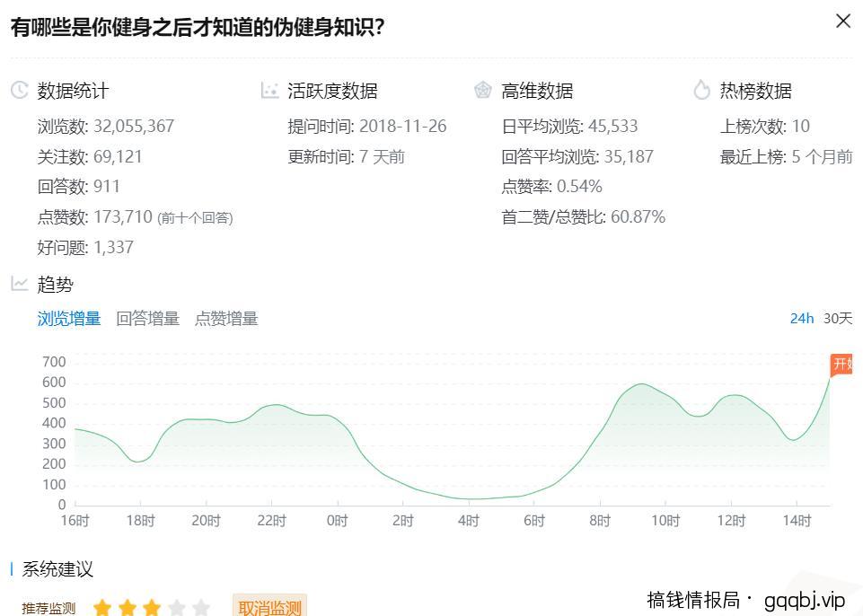Click the badge icon beside 高维数据
Viewport: 863px width, 616px height.
pyautogui.click(x=482, y=90)
